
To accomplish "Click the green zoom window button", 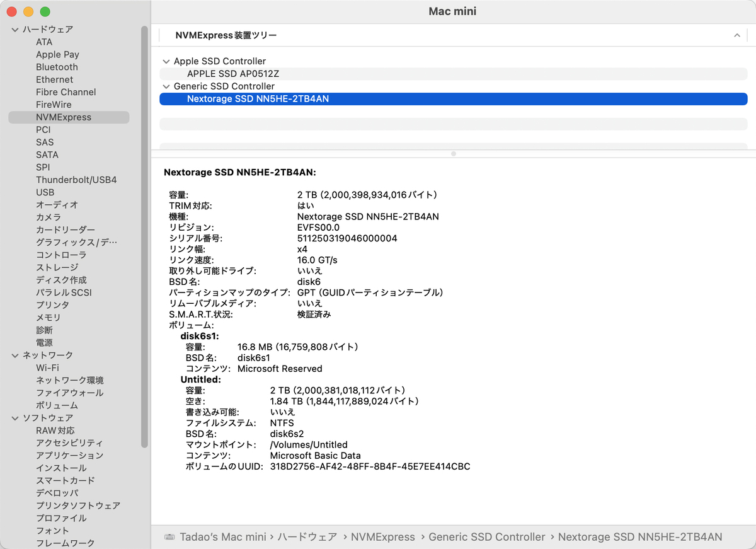I will click(45, 12).
